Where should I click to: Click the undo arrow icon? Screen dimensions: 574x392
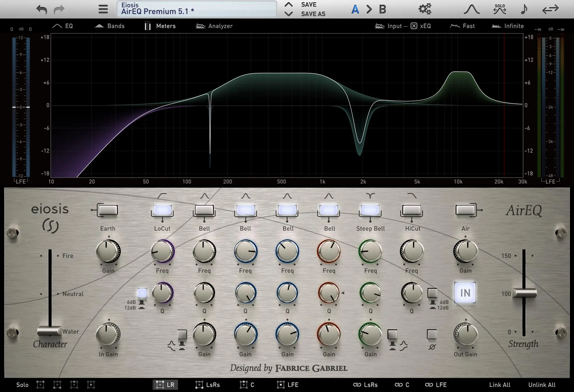[42, 10]
